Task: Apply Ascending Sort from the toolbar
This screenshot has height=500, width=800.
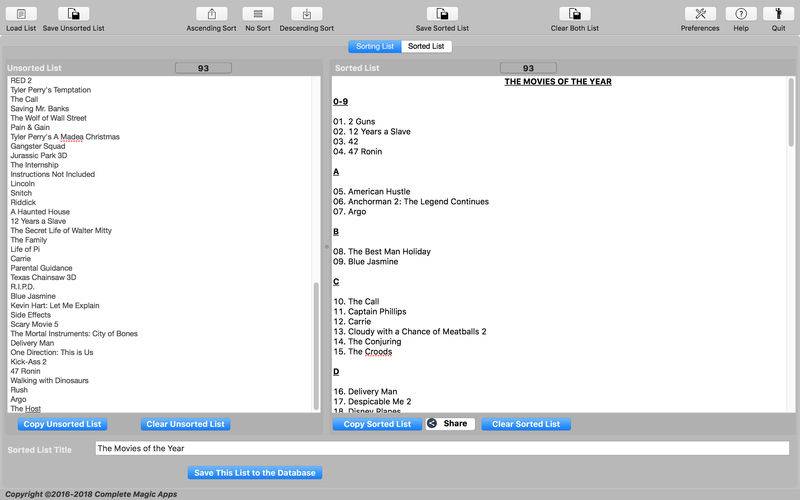Action: (212, 14)
